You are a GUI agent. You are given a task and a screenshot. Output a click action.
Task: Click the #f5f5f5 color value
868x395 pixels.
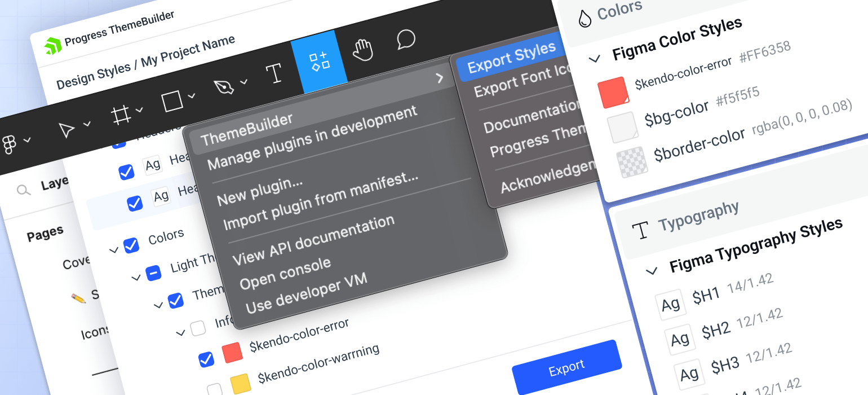click(x=737, y=96)
